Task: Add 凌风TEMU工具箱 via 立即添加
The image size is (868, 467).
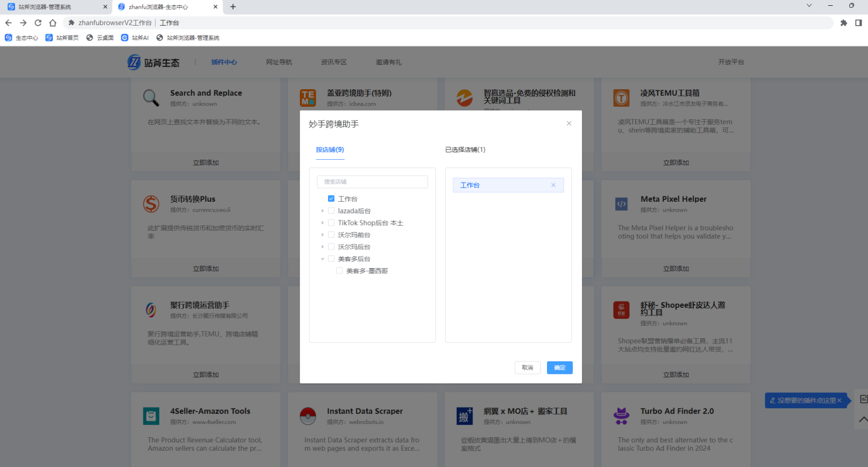Action: pos(676,163)
